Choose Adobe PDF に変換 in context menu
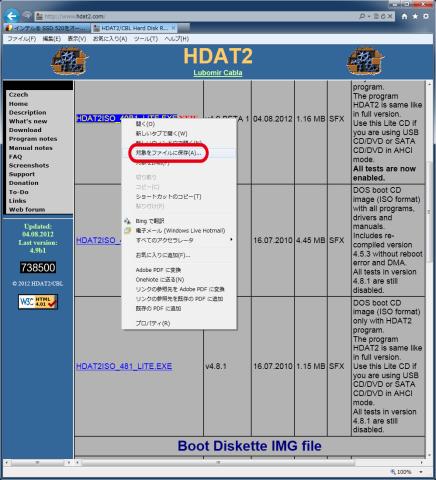This screenshot has height=480, width=436. (179, 270)
